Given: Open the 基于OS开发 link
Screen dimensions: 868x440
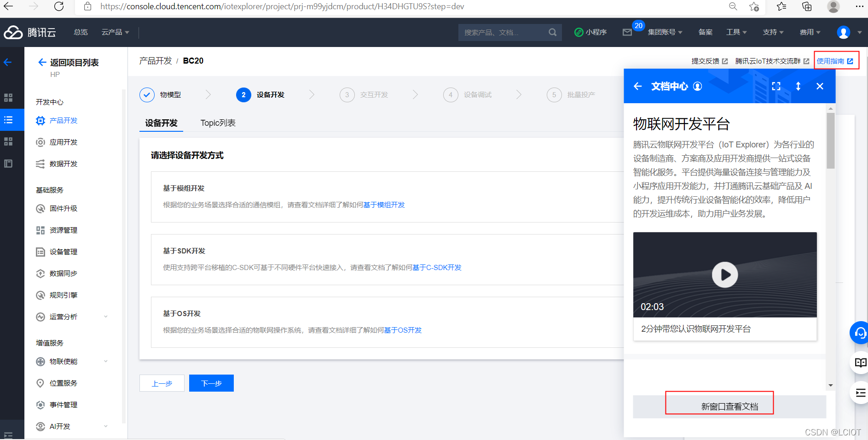Looking at the screenshot, I should pyautogui.click(x=403, y=330).
